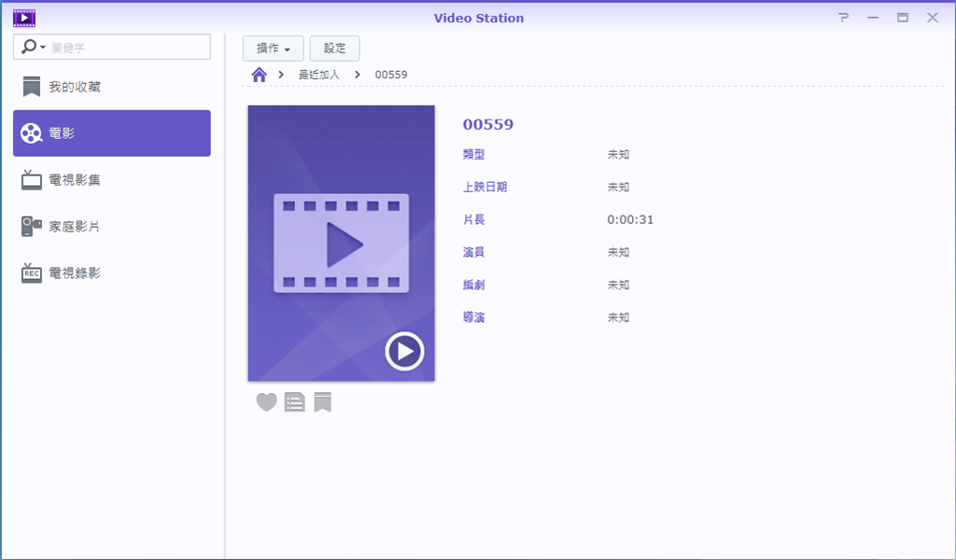The height and width of the screenshot is (560, 956).
Task: Open 電視影集 library
Action: pos(112,180)
